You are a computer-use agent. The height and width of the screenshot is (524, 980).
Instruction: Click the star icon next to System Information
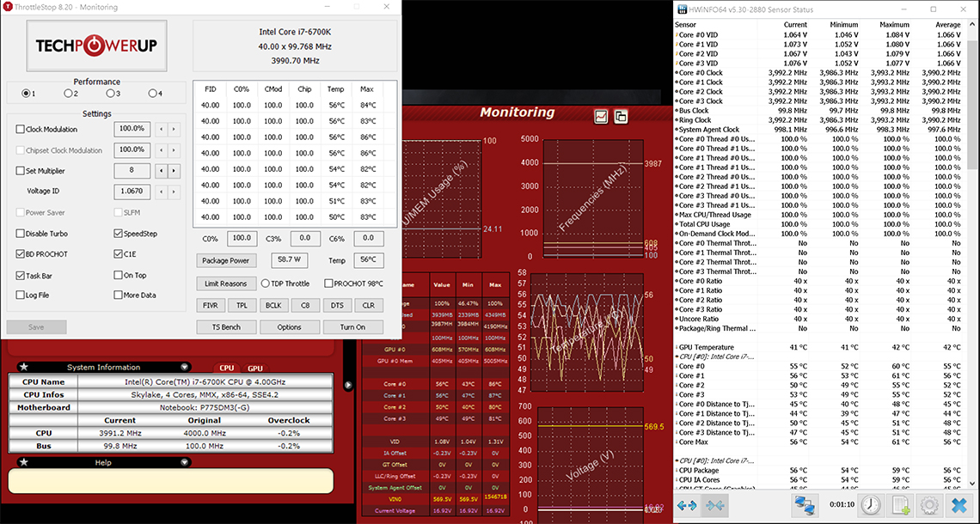(x=24, y=367)
